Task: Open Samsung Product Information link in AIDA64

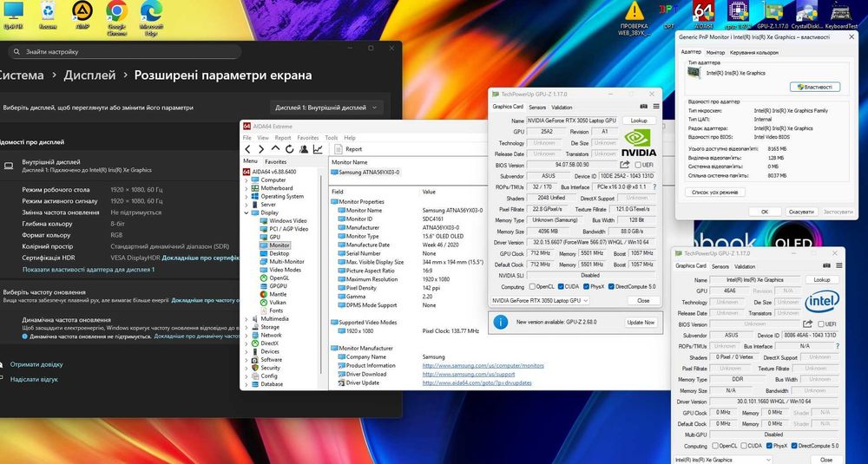Action: (x=483, y=365)
